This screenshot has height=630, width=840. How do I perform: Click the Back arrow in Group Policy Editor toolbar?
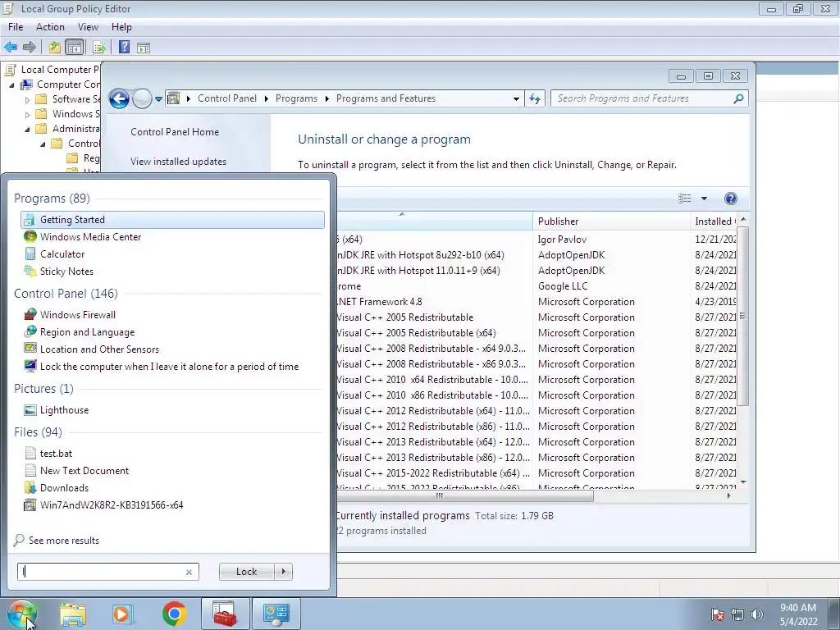click(x=11, y=47)
